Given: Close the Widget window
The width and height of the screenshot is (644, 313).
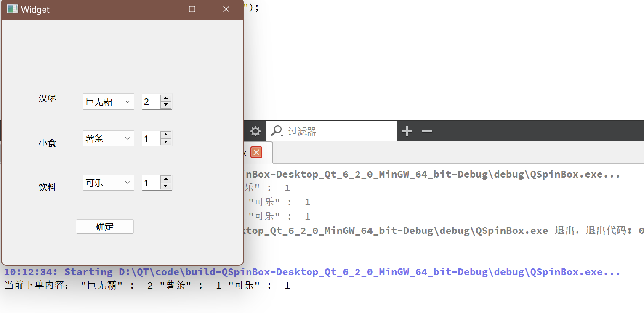Looking at the screenshot, I should 226,9.
